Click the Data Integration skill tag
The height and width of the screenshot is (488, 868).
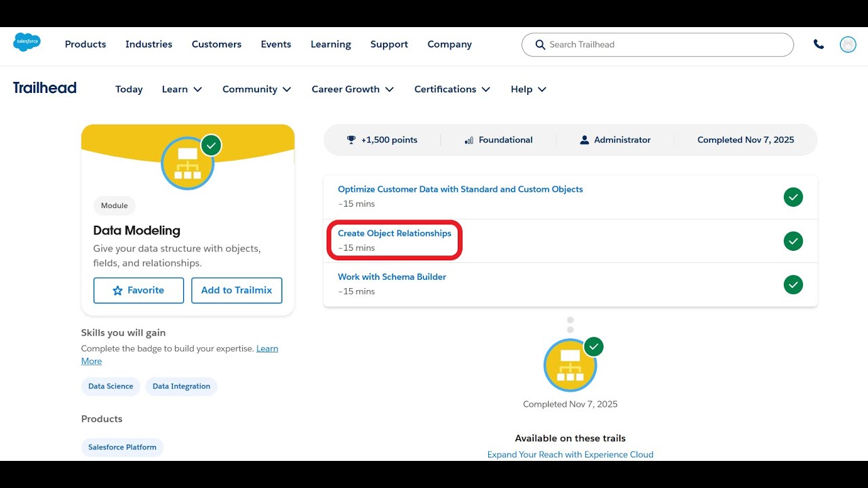coord(181,386)
